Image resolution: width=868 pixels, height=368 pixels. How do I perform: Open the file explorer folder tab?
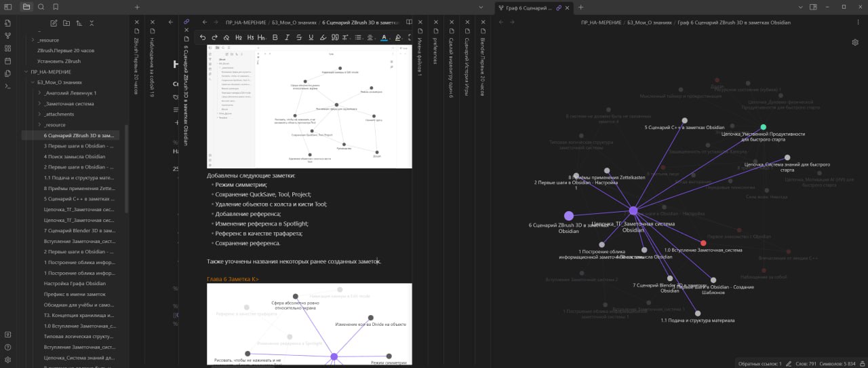pos(26,7)
